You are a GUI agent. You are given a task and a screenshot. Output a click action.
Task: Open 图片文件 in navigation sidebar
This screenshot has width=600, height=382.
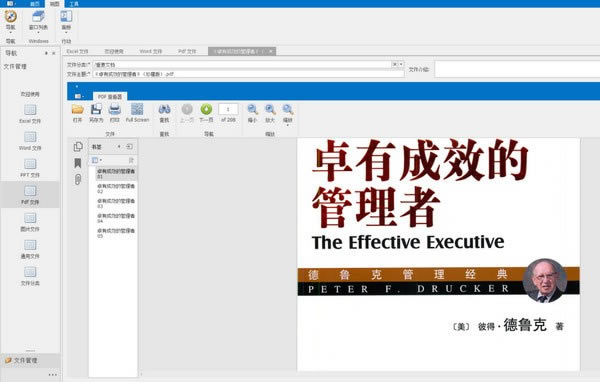(30, 222)
